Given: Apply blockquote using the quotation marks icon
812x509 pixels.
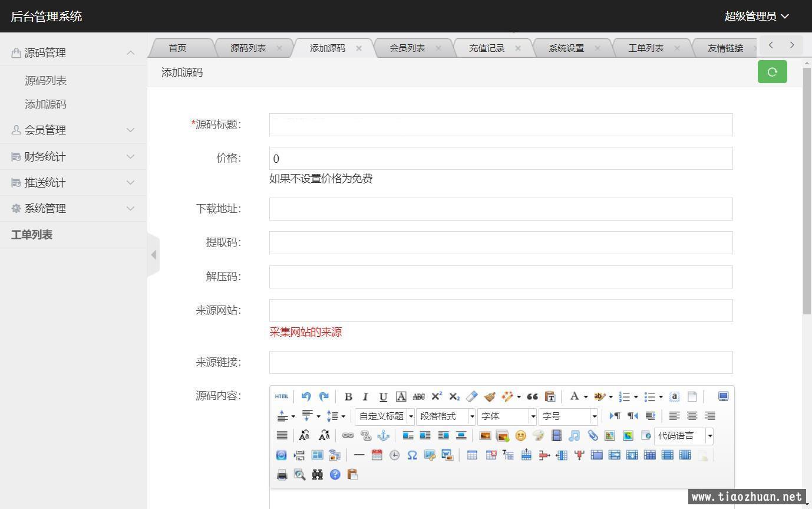Looking at the screenshot, I should (x=532, y=397).
